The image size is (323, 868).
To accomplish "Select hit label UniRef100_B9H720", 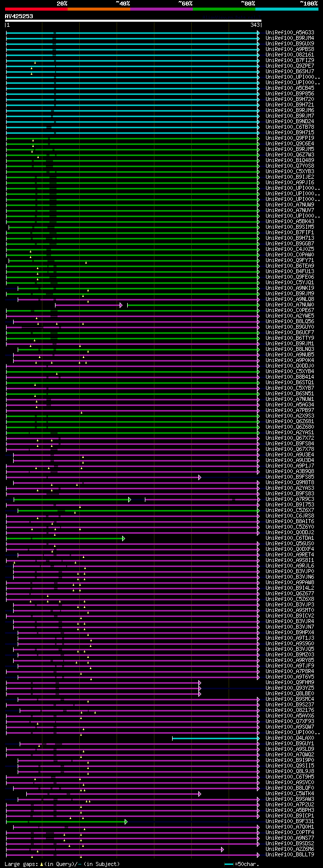I will click(x=290, y=99).
